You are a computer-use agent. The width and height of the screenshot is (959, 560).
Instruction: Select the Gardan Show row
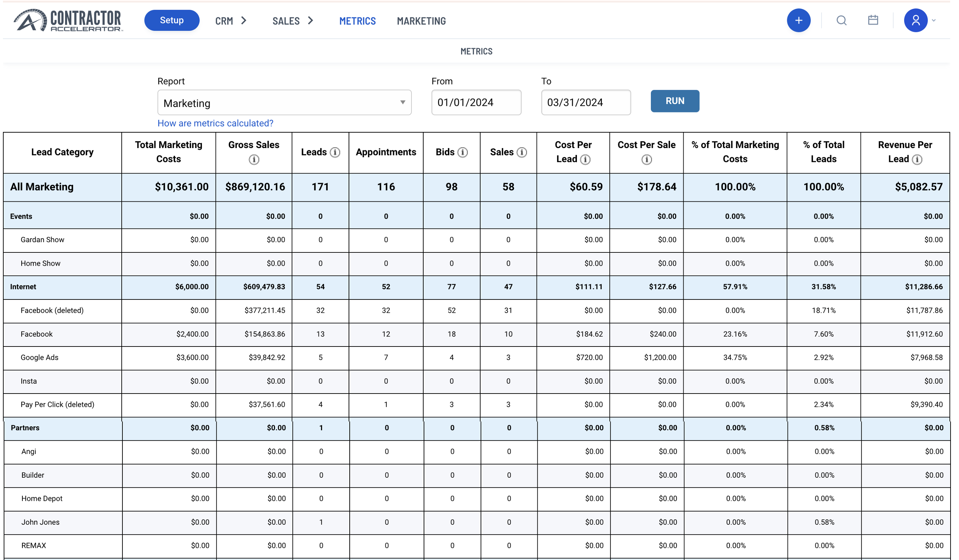[x=477, y=240]
